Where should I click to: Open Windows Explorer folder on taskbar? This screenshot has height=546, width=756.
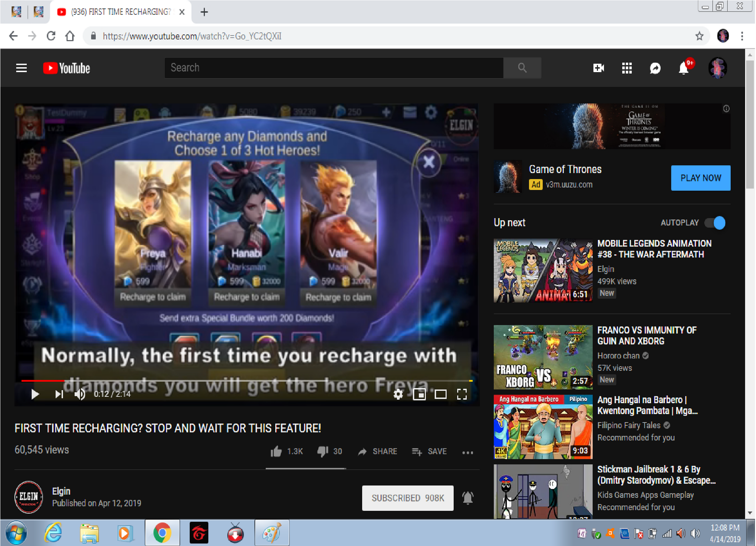[89, 533]
